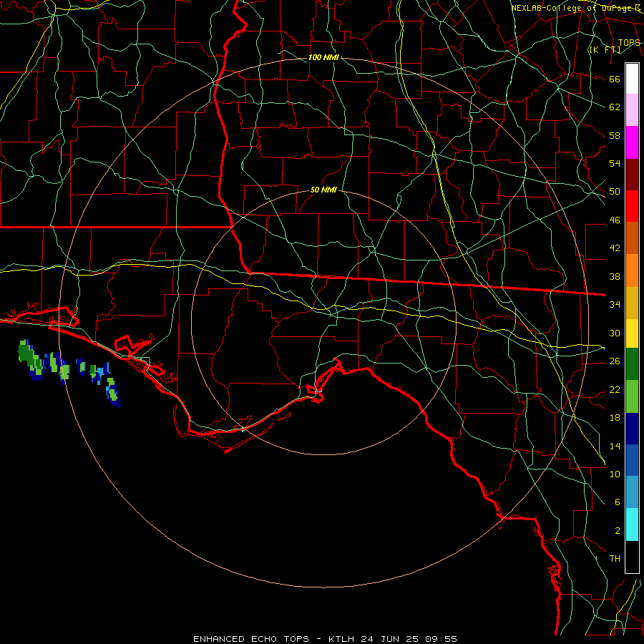The width and height of the screenshot is (644, 644).
Task: Click the 'ENHANCED ECHO TOPS' caption text
Action: 251,639
